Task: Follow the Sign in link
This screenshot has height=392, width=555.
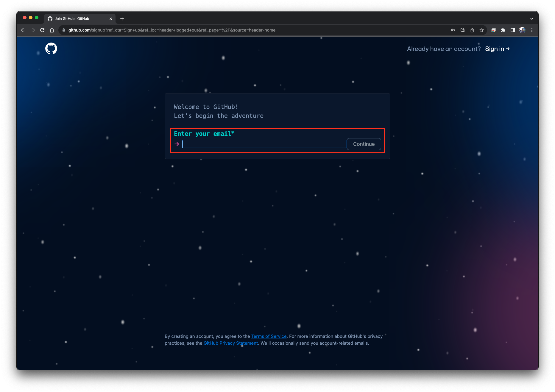Action: 497,49
